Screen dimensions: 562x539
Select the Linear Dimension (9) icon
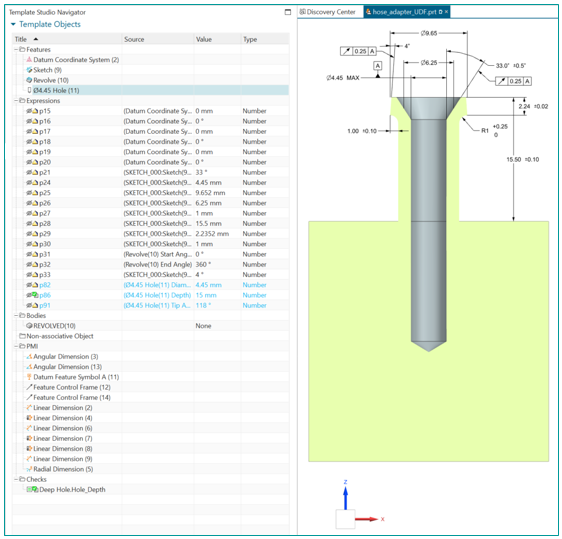tap(29, 459)
